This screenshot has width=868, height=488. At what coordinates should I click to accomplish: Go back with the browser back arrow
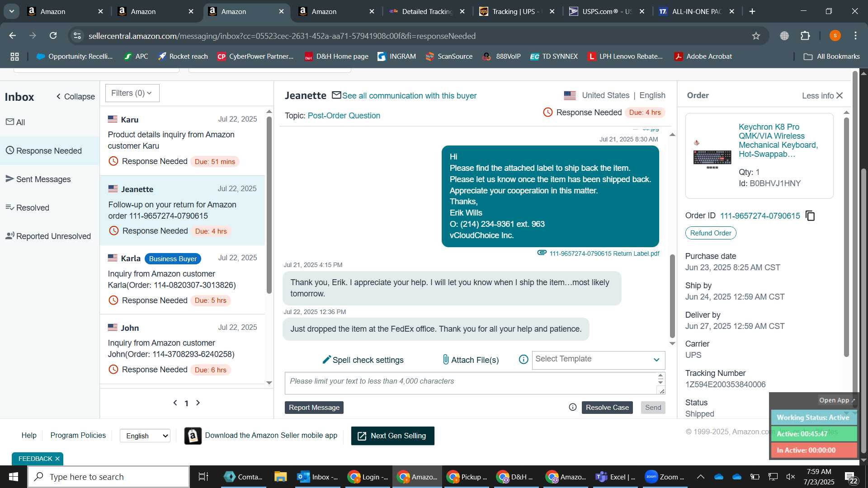click(13, 36)
